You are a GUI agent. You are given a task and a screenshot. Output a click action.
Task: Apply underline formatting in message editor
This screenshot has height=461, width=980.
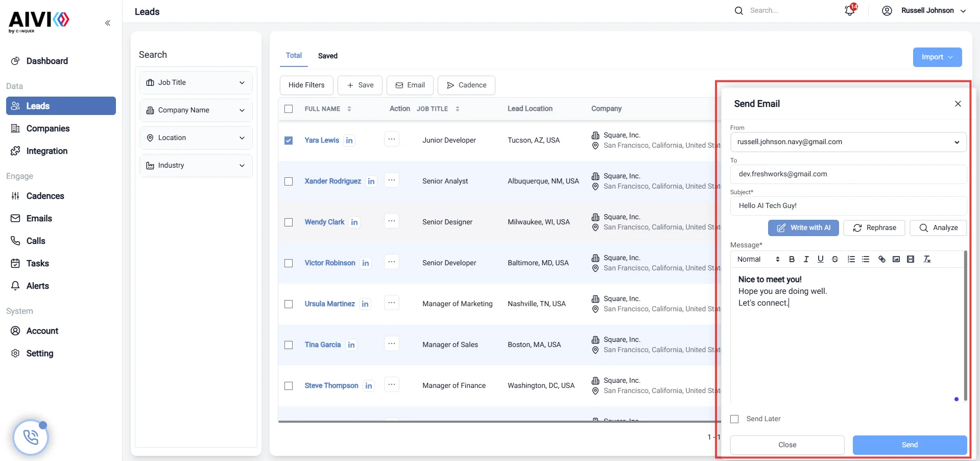821,259
